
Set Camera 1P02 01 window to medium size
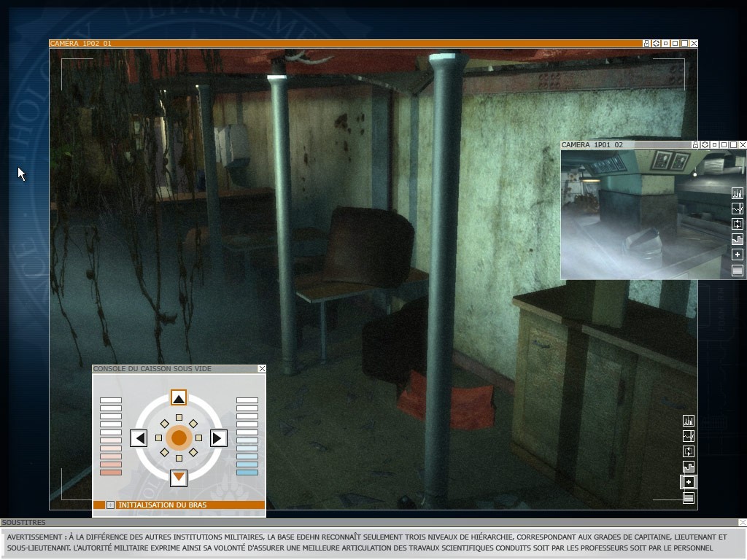(675, 43)
